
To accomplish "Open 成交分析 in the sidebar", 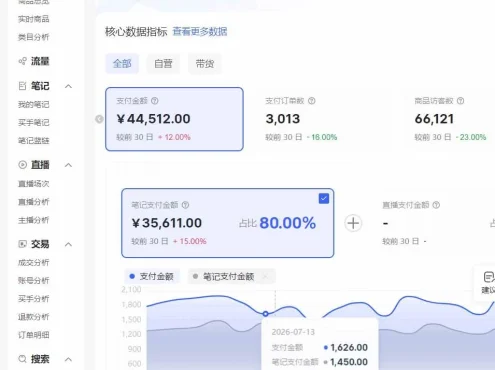I will [x=33, y=263].
